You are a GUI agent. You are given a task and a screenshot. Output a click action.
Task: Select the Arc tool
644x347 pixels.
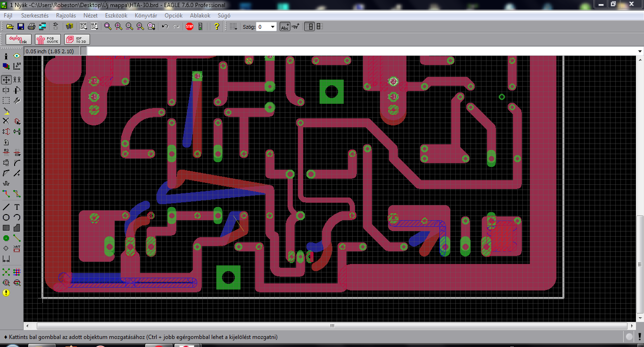[17, 217]
